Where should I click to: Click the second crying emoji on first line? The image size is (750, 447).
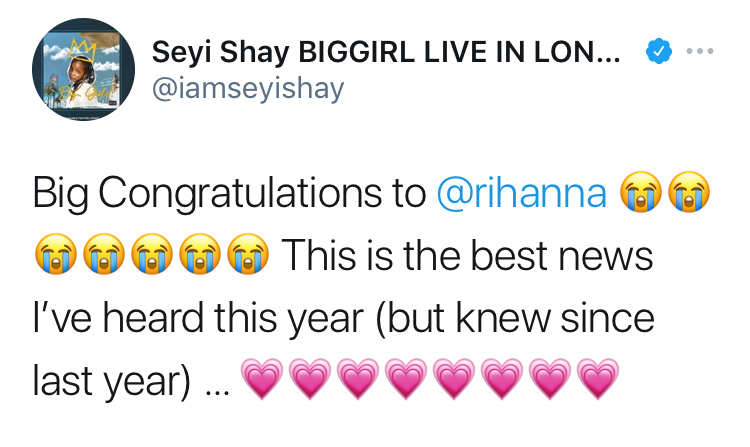tap(691, 194)
